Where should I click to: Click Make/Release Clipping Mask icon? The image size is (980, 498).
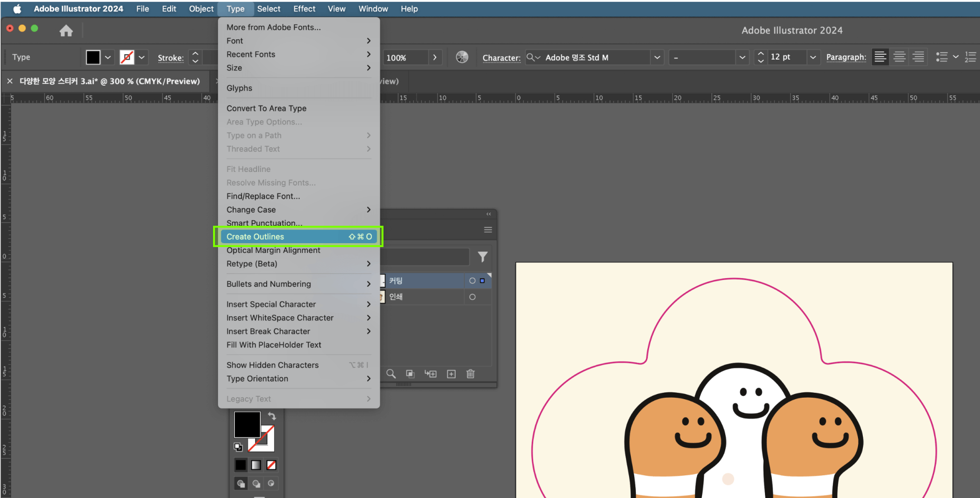[410, 373]
